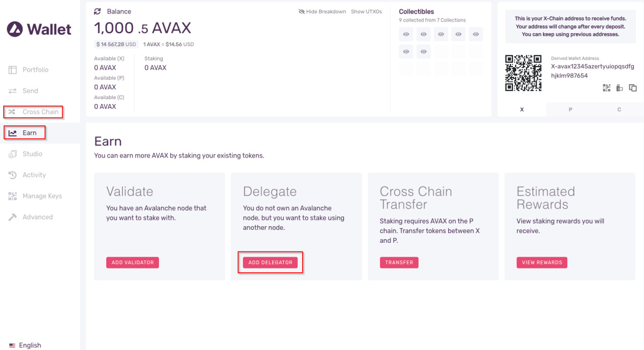The image size is (644, 350).
Task: Toggle visibility of the first collectible
Action: pos(406,35)
